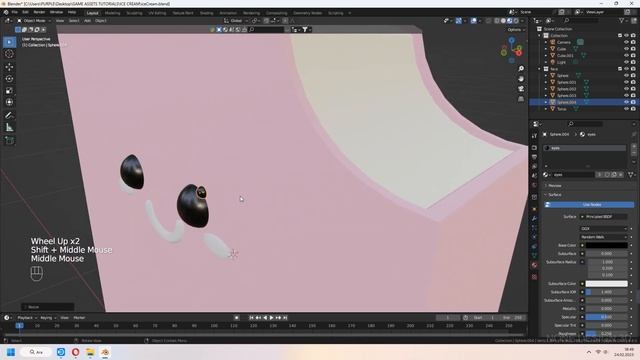Open the Edit menu
Screen dimensions: 640x360
pos(25,13)
